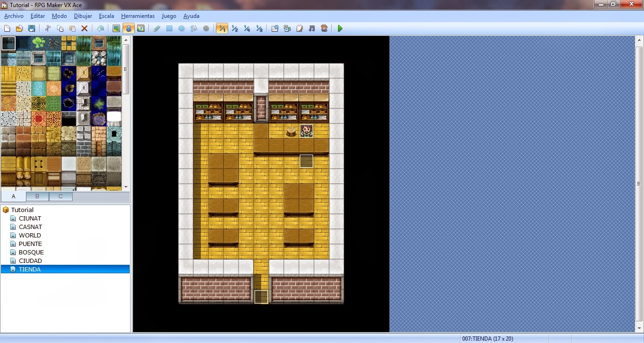This screenshot has height=343, width=644.
Task: Switch to tileset tab B
Action: (37, 196)
